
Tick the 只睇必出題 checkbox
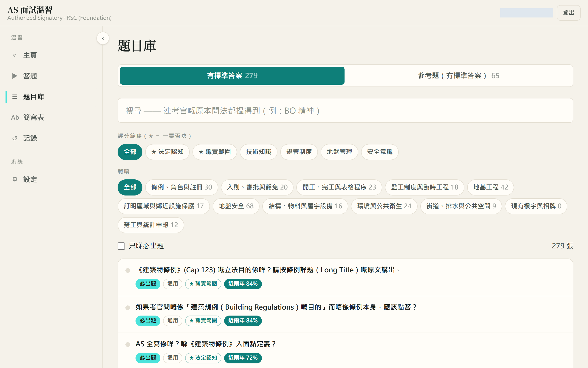(121, 246)
